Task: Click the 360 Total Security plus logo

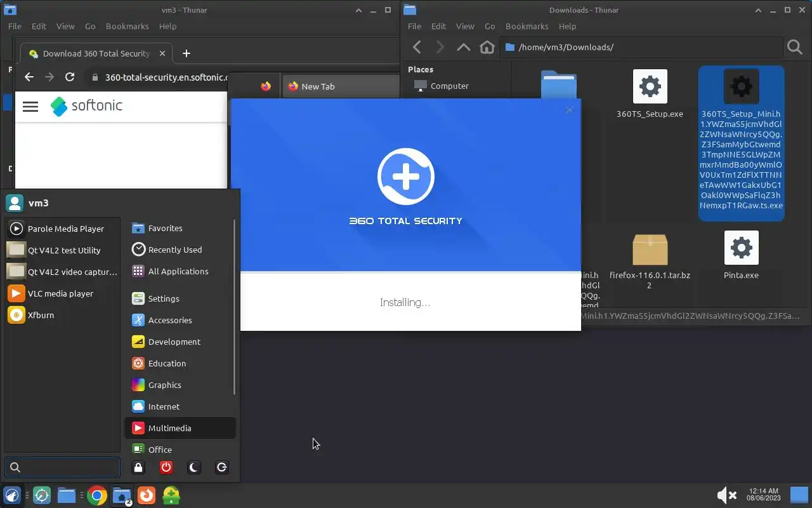Action: pyautogui.click(x=406, y=177)
